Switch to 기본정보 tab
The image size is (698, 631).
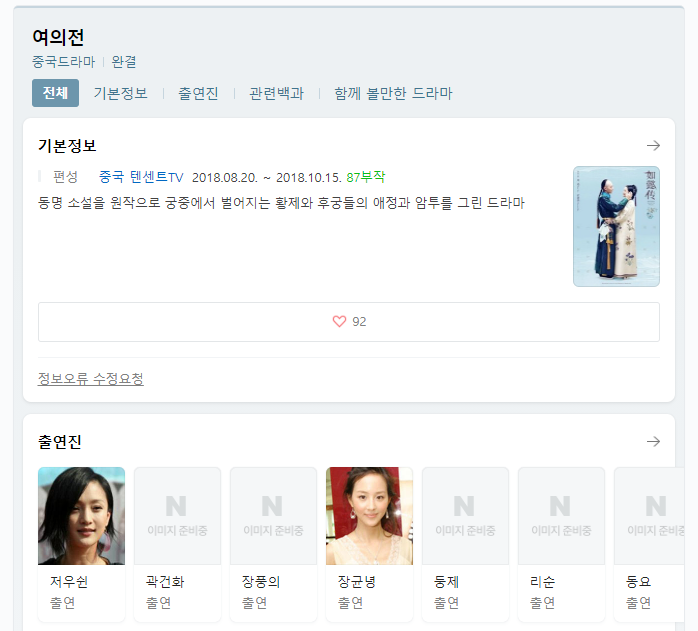tap(121, 93)
